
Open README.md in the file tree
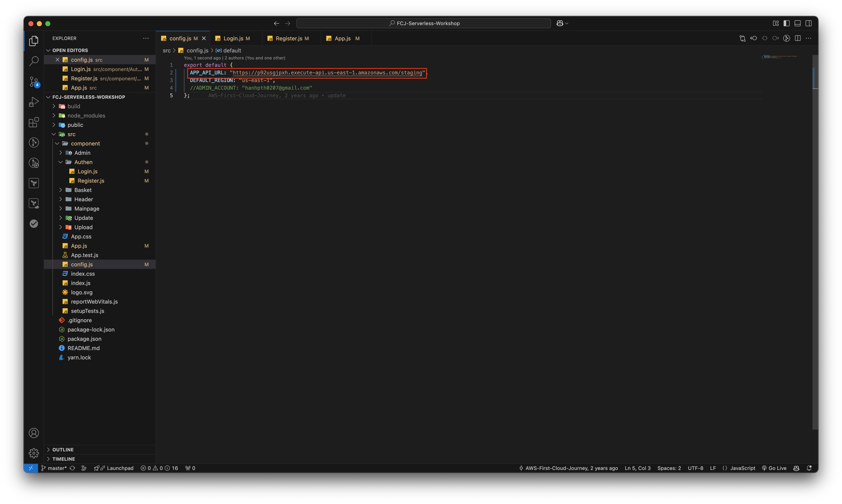coord(84,348)
